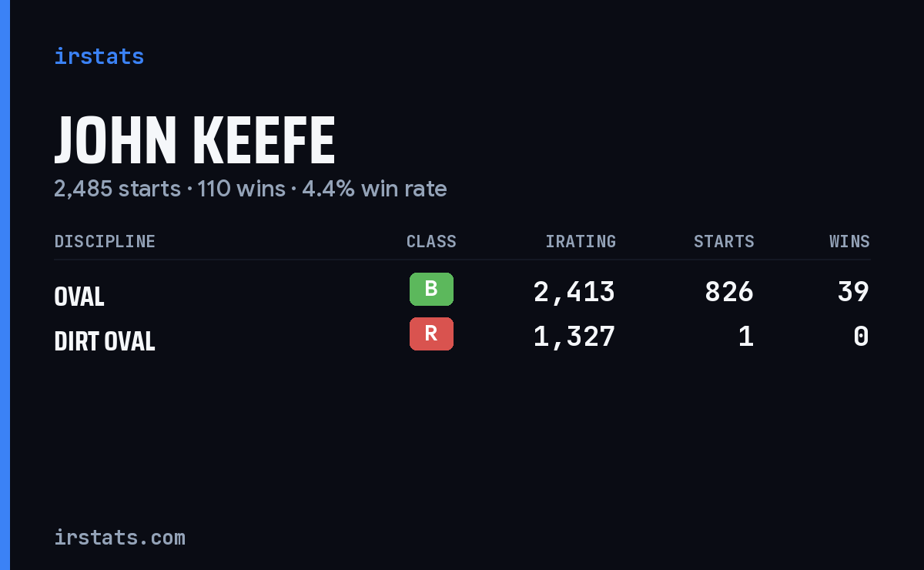This screenshot has width=924, height=570.
Task: Open the irstats logo link
Action: coord(99,56)
